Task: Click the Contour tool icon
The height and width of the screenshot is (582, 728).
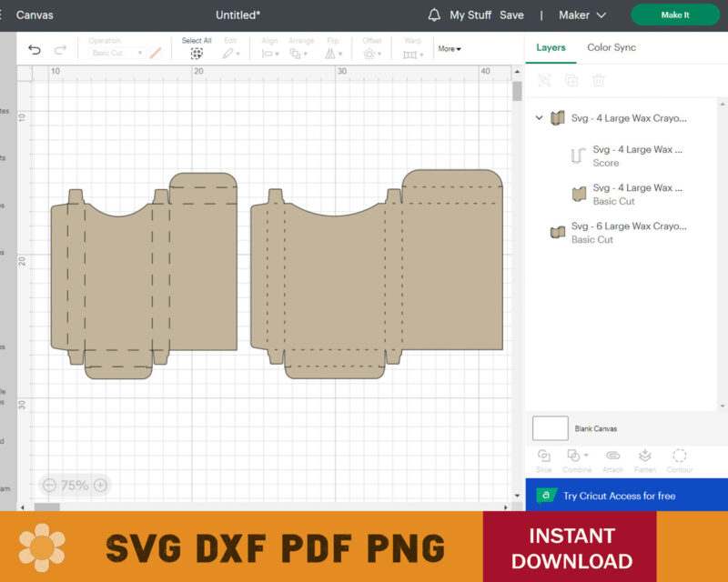Action: point(679,456)
